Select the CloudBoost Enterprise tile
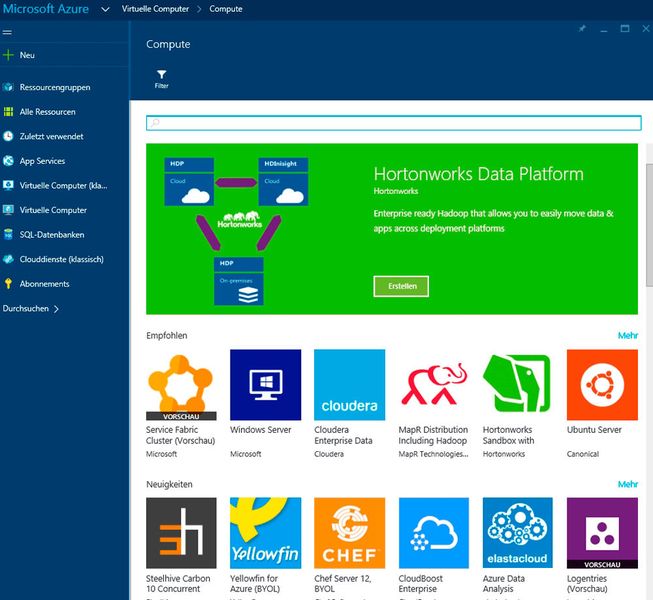Viewport: 653px width, 600px height. 434,533
